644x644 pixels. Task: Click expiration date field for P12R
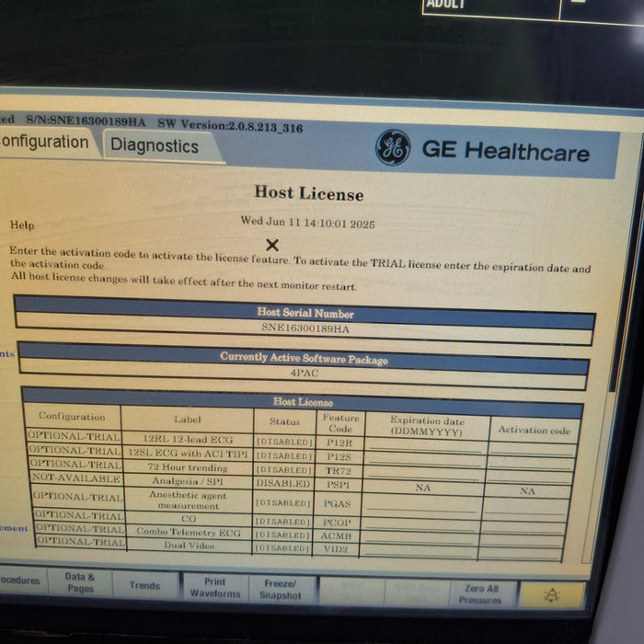coord(425,445)
